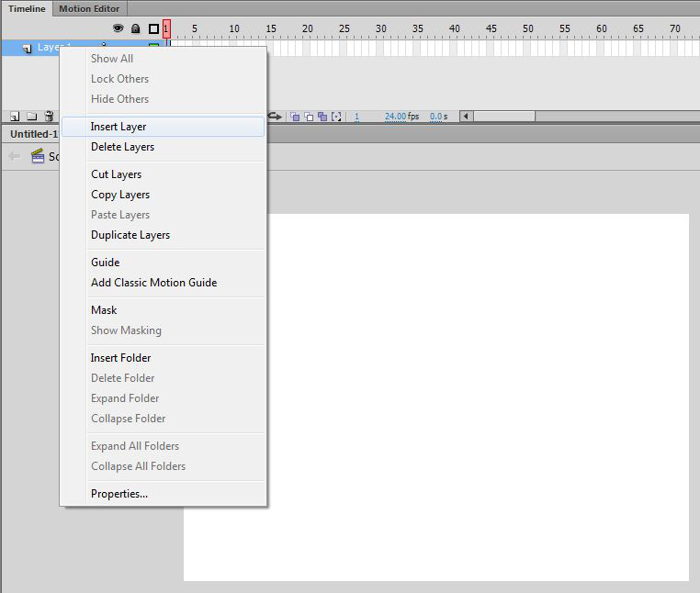The image size is (700, 593).
Task: Click the green outline color square of Layer 1
Action: [x=153, y=45]
